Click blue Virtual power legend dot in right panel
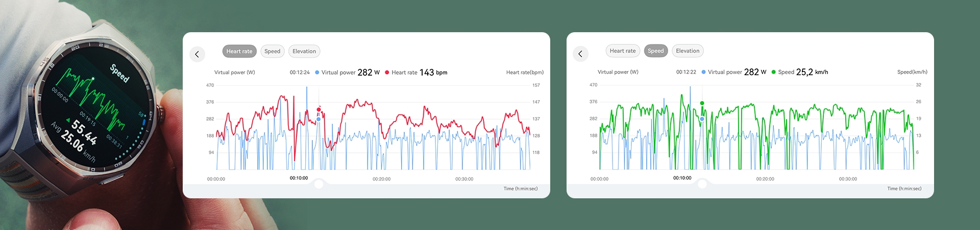 pyautogui.click(x=703, y=72)
